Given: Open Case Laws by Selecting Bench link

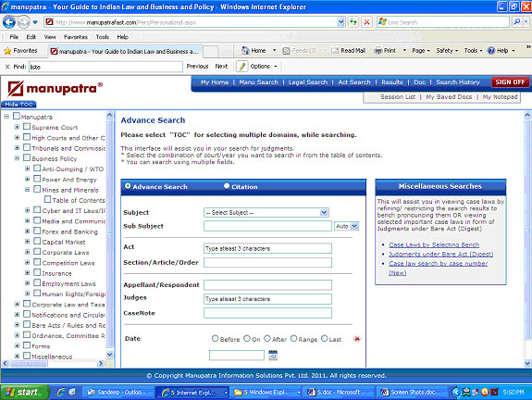Looking at the screenshot, I should 434,244.
